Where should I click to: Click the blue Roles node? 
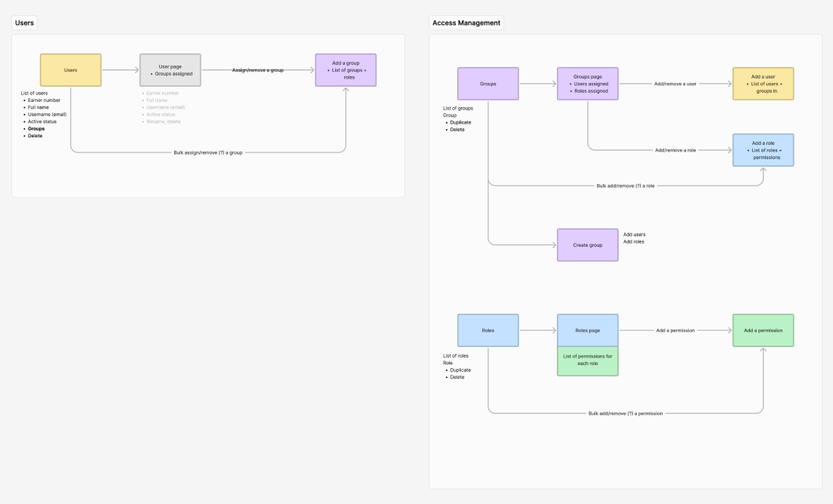point(487,330)
